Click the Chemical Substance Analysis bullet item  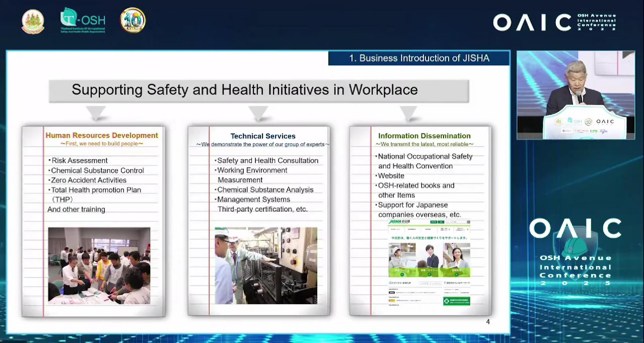(265, 190)
